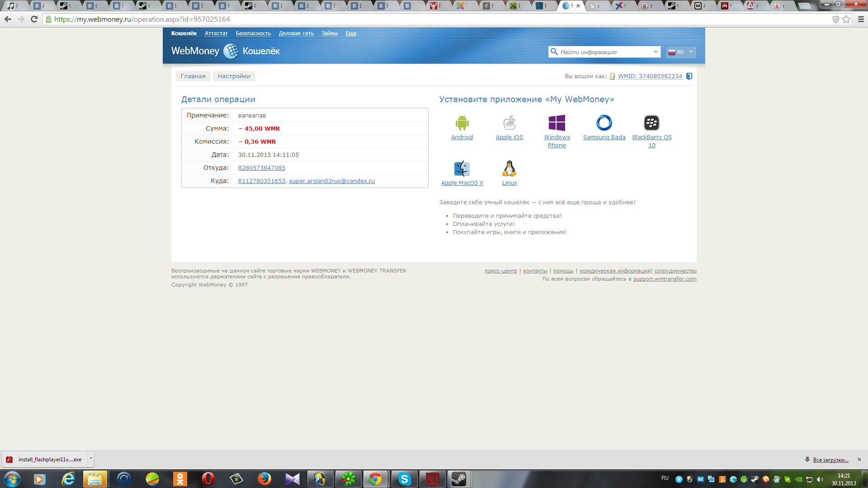Open the помощь footer link
Image resolution: width=868 pixels, height=488 pixels.
click(x=563, y=271)
